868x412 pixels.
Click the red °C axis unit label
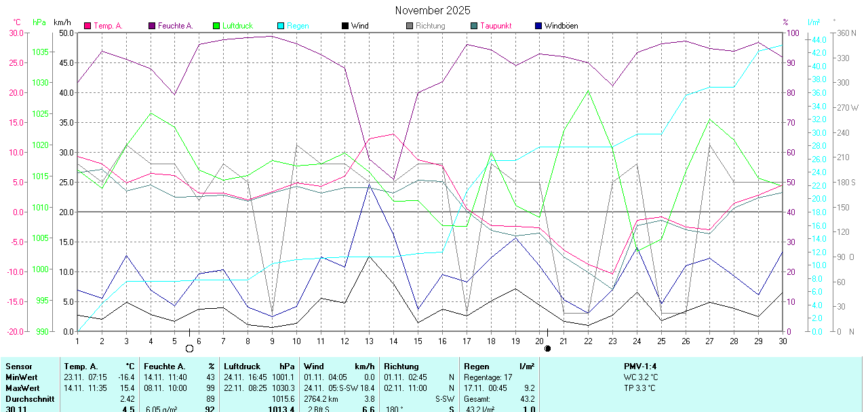(x=17, y=22)
